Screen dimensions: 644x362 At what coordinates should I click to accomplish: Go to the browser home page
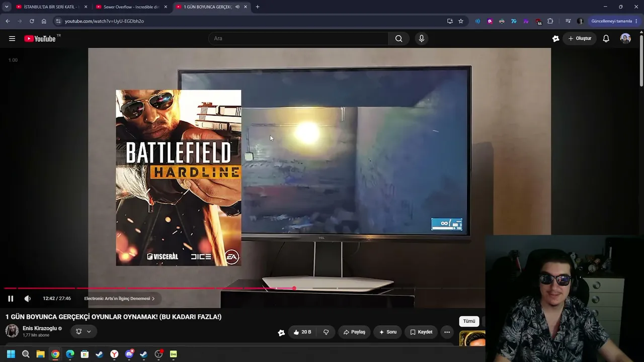(x=44, y=21)
